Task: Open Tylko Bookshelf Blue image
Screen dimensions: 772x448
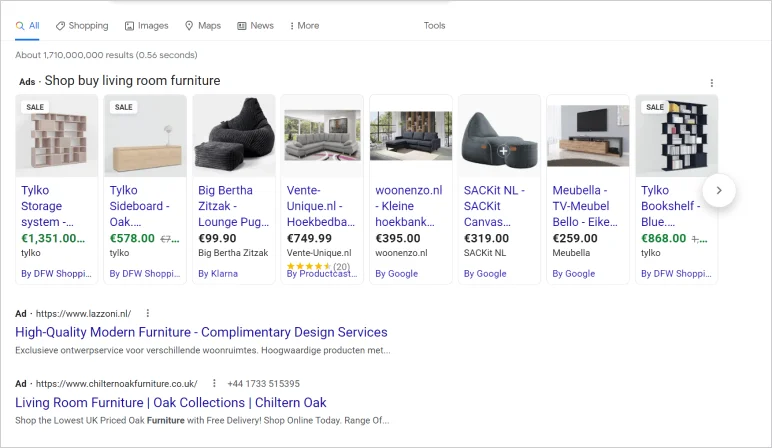Action: click(677, 136)
